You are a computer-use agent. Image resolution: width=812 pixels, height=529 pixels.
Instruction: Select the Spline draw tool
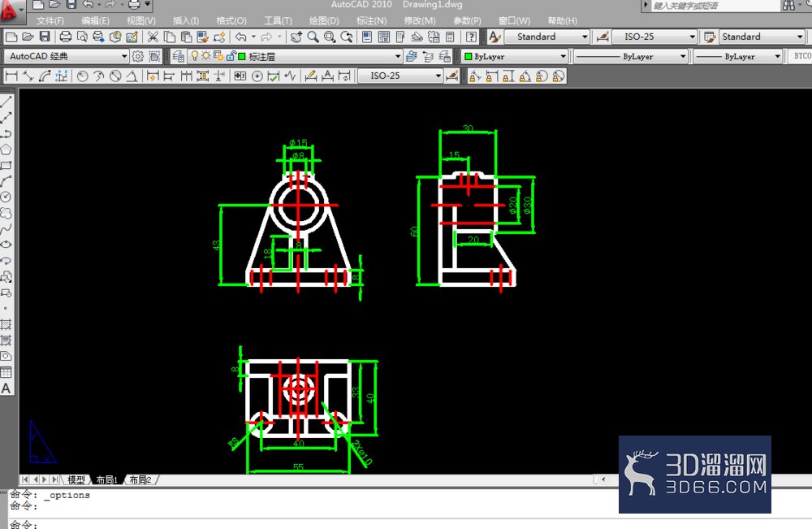click(6, 229)
